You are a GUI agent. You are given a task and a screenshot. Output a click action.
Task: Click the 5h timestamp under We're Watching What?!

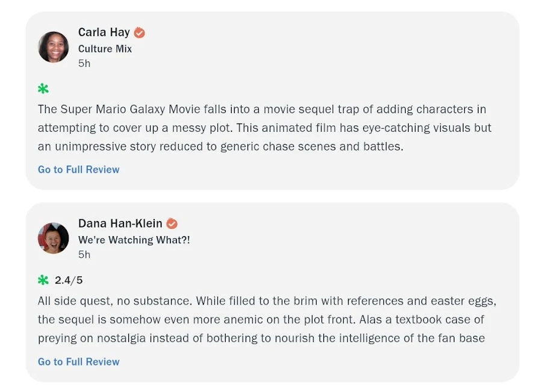pyautogui.click(x=84, y=254)
